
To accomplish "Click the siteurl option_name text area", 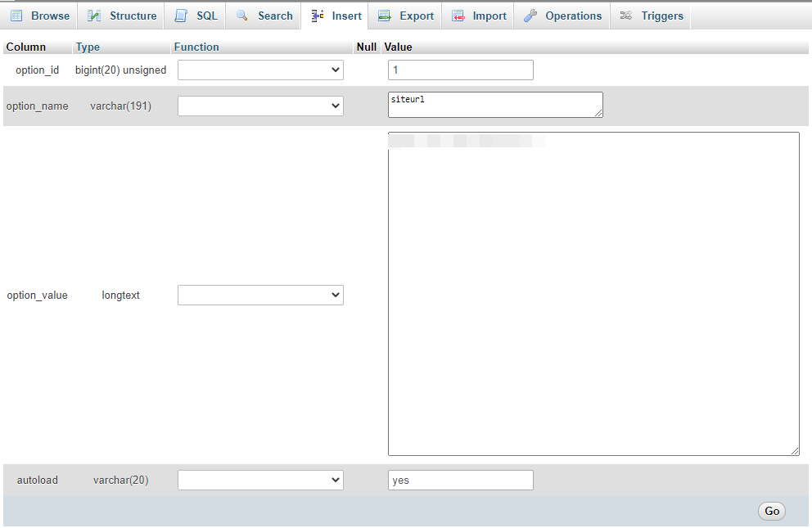I will point(494,104).
